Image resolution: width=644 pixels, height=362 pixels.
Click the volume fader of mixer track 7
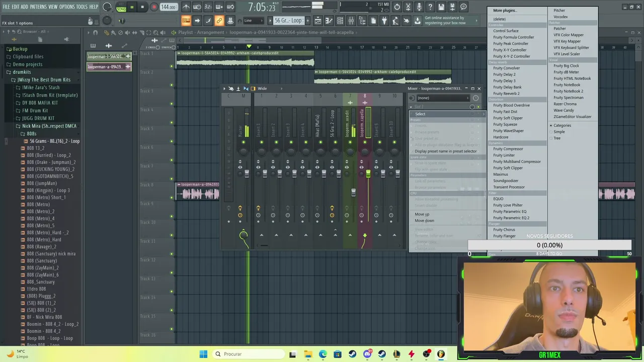(353, 193)
